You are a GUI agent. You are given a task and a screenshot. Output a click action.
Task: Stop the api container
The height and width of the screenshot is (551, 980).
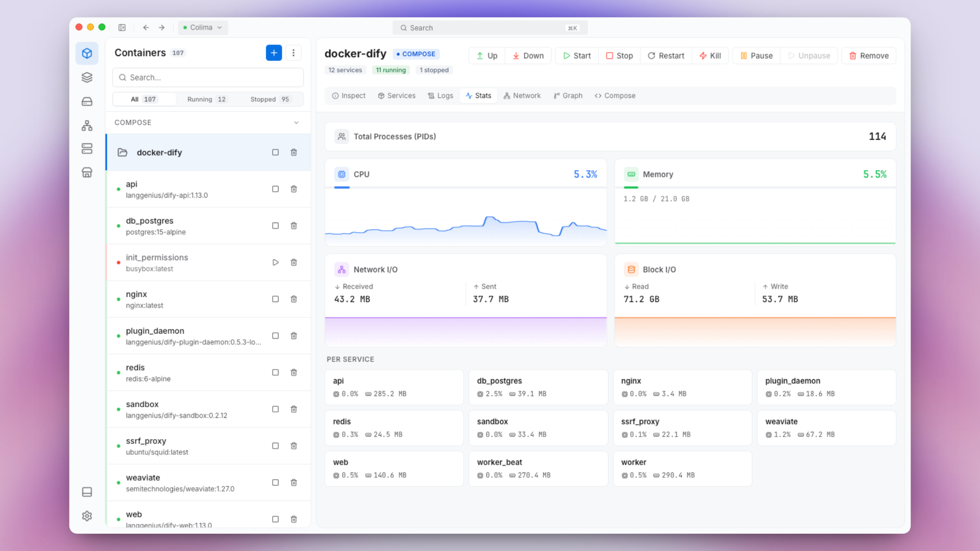point(275,189)
